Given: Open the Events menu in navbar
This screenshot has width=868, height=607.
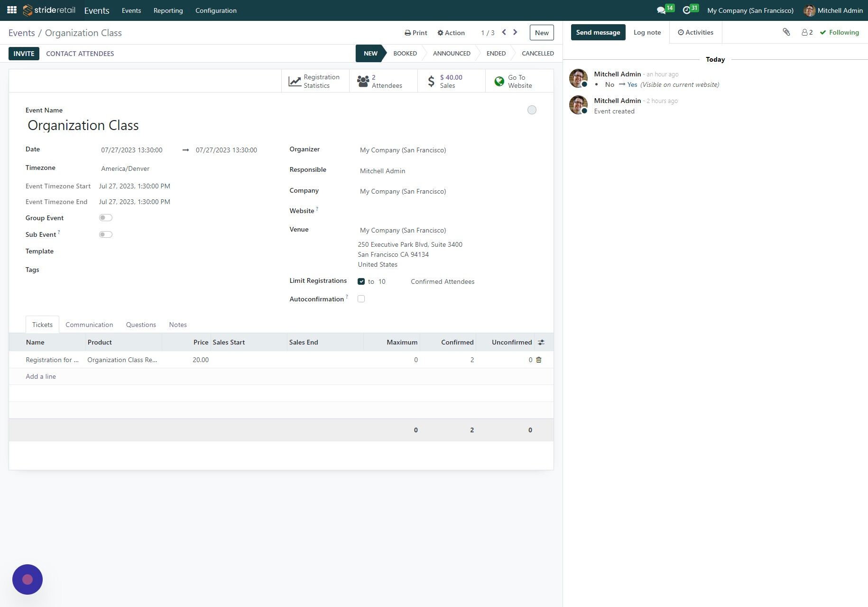Looking at the screenshot, I should click(x=131, y=10).
